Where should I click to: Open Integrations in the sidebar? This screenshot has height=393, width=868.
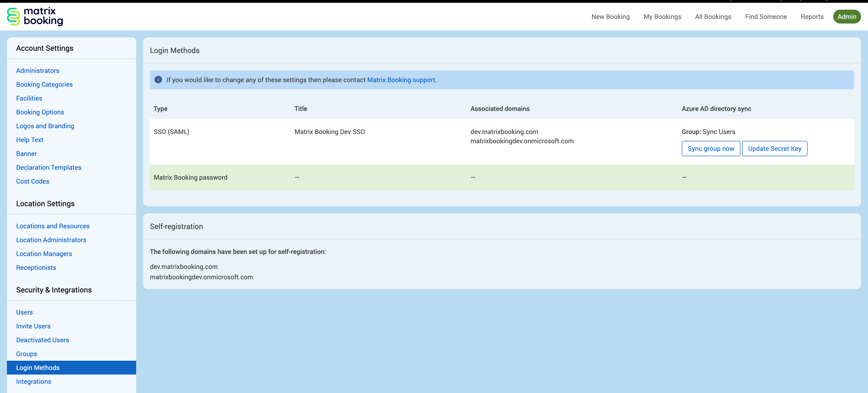point(34,381)
